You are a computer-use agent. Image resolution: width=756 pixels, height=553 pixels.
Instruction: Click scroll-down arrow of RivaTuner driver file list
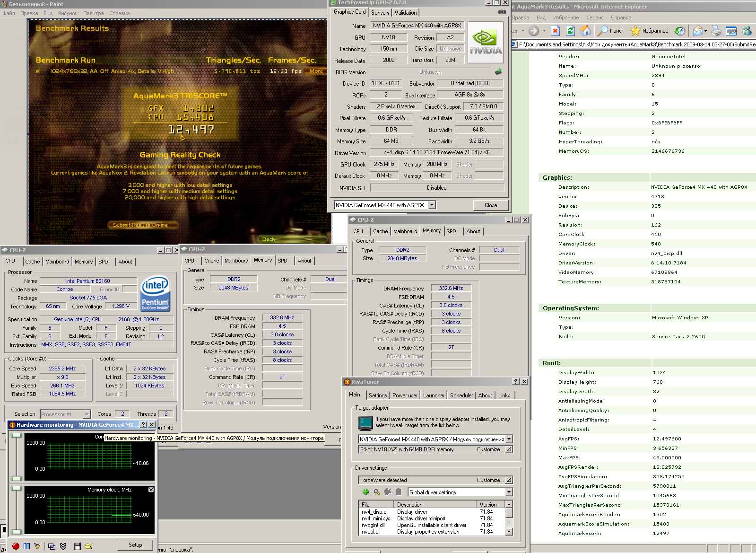tap(509, 532)
